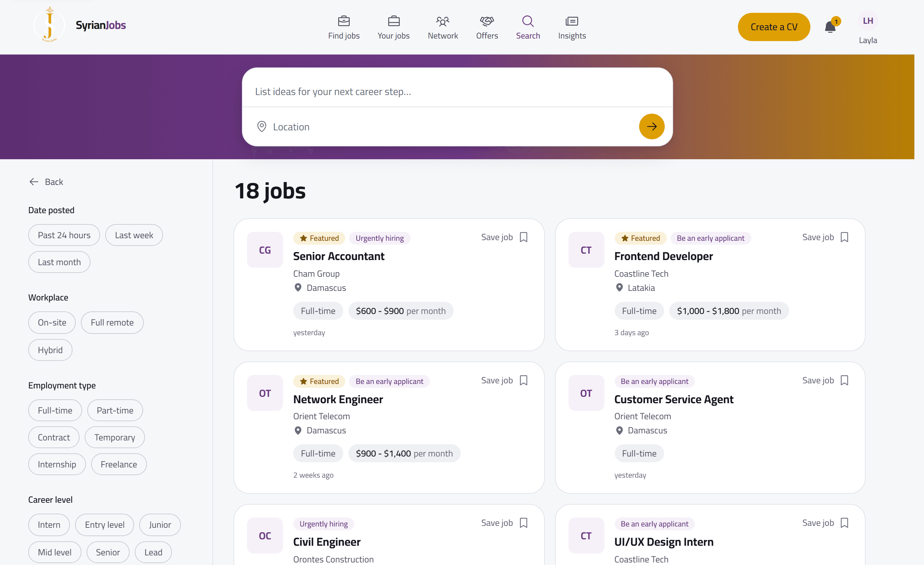Toggle the Full remote filter
The image size is (924, 565).
tap(112, 322)
